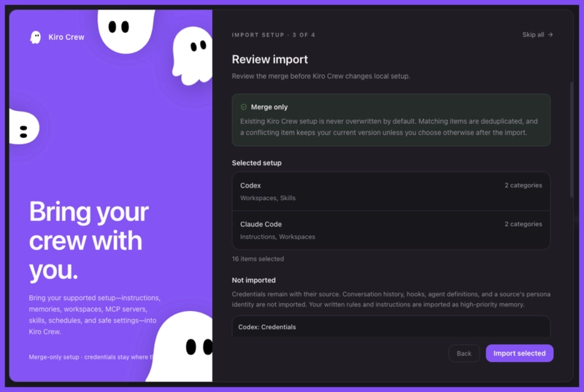Click the 'Kiro Crew' brand name text

(66, 37)
